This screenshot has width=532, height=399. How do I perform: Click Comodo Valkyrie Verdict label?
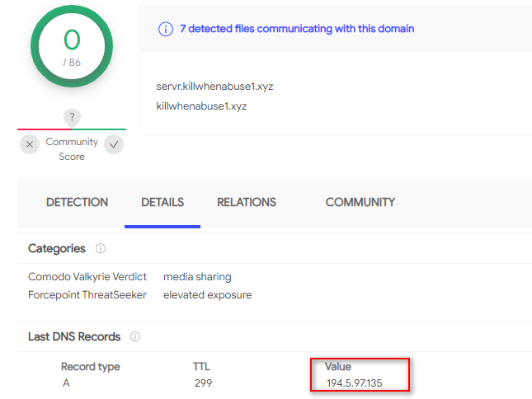[x=87, y=277]
